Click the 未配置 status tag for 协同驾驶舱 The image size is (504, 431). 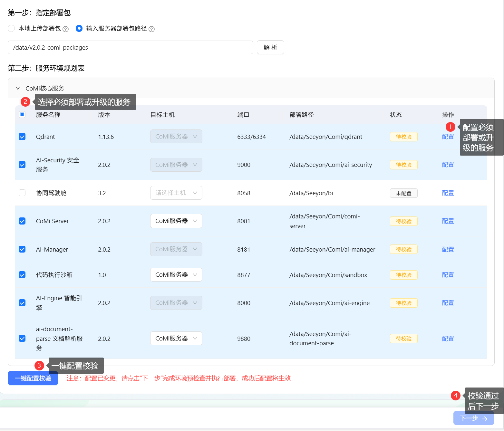coord(403,193)
